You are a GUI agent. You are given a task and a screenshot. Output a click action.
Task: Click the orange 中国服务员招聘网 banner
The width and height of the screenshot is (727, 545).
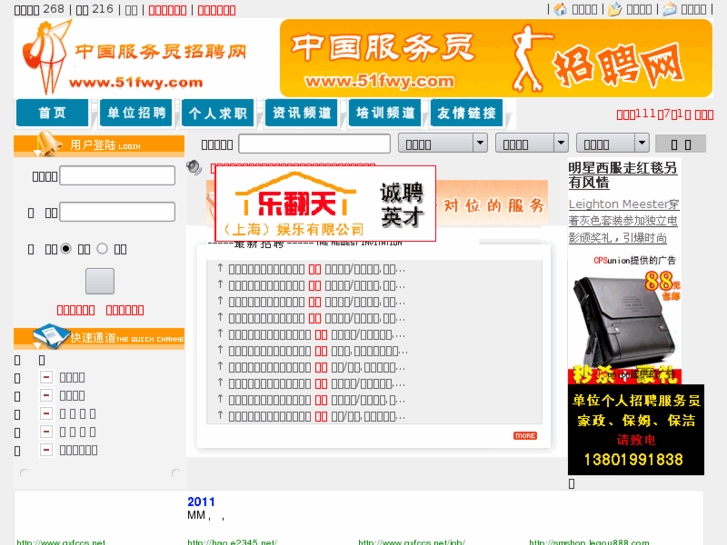[x=496, y=58]
